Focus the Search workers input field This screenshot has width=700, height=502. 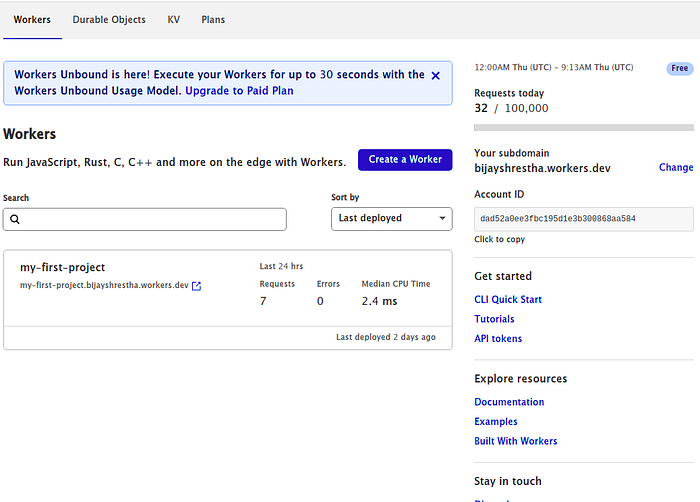(x=145, y=219)
